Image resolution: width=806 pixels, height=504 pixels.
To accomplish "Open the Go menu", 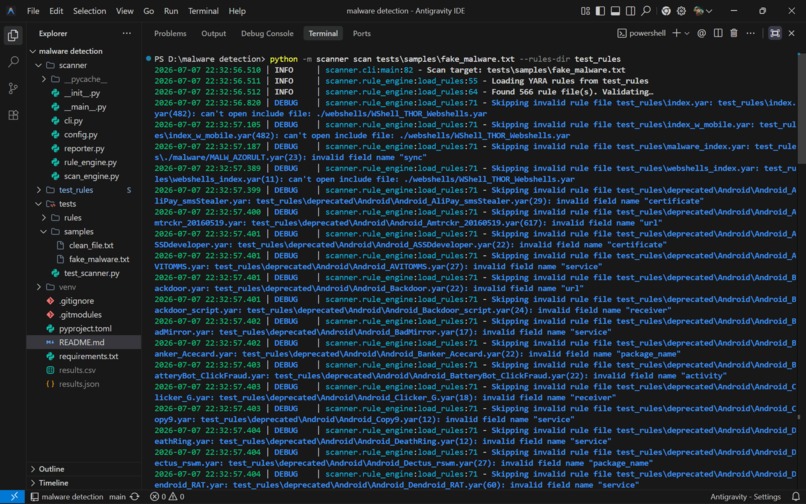I will click(149, 11).
